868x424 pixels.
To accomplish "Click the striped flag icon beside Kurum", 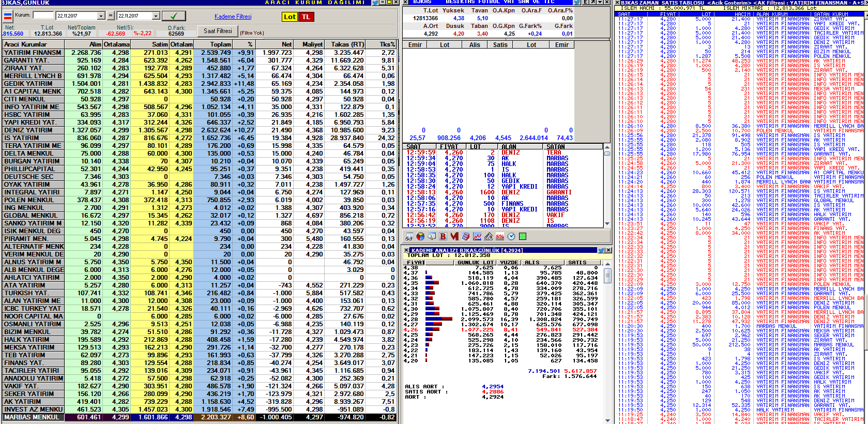I will tap(8, 16).
